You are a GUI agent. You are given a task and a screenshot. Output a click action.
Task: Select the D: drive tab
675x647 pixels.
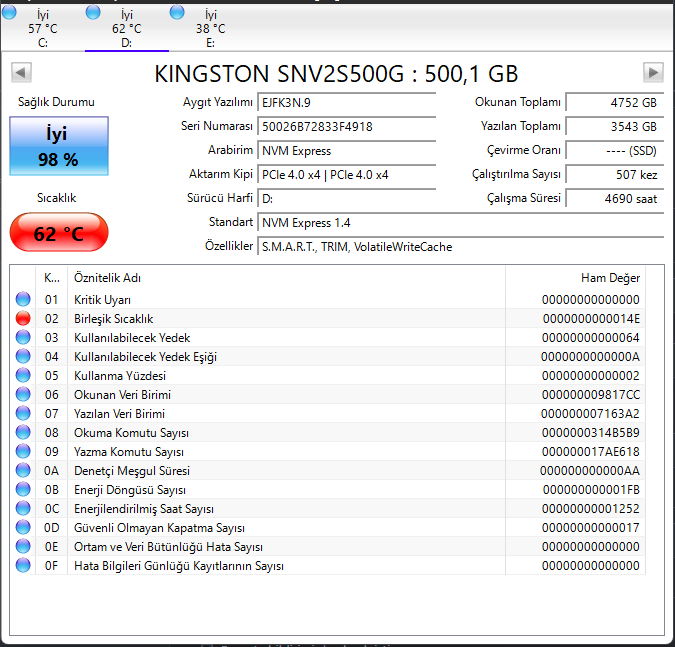(x=127, y=28)
